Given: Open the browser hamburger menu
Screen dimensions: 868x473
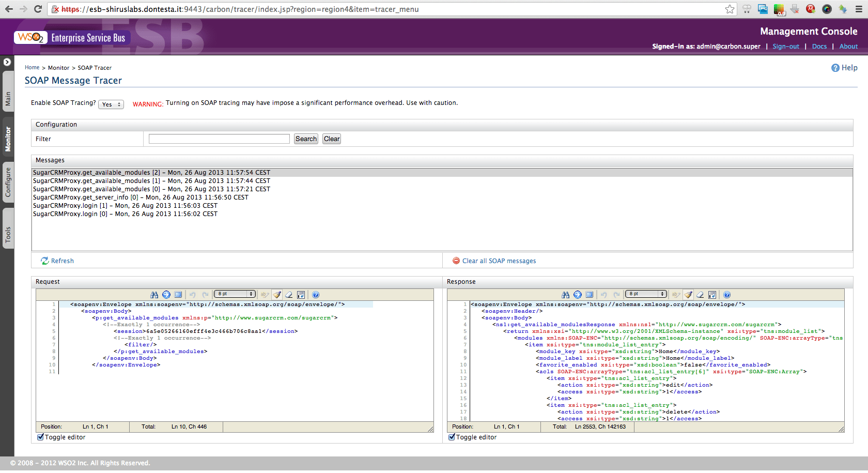Looking at the screenshot, I should tap(859, 9).
